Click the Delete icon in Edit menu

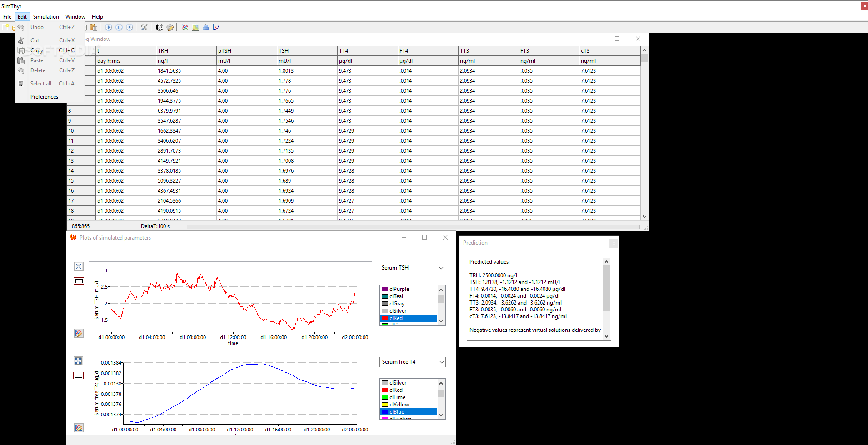tap(21, 70)
